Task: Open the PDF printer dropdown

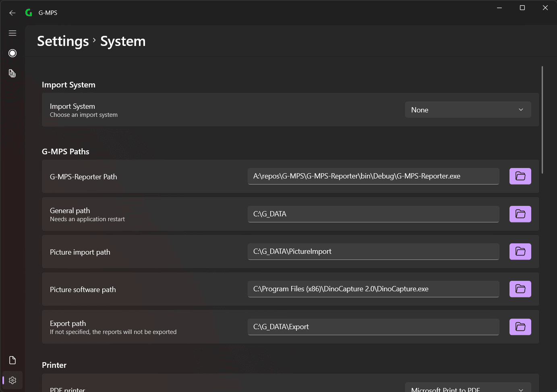Action: point(468,387)
